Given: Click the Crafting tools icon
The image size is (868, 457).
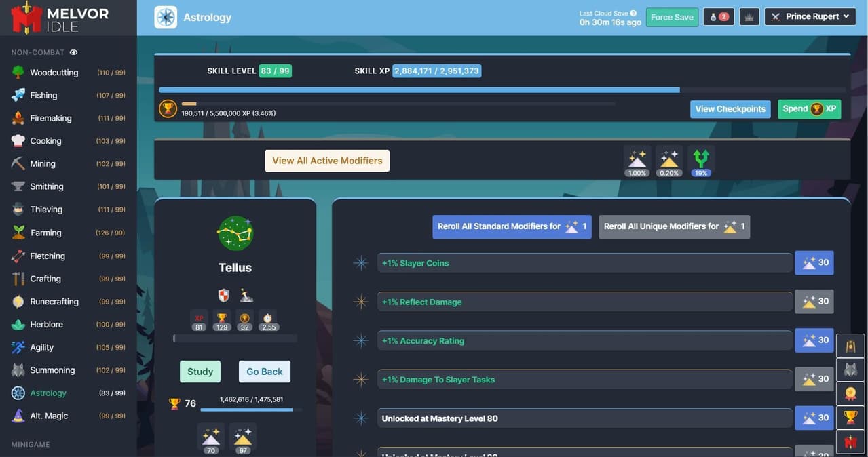Looking at the screenshot, I should pyautogui.click(x=18, y=279).
